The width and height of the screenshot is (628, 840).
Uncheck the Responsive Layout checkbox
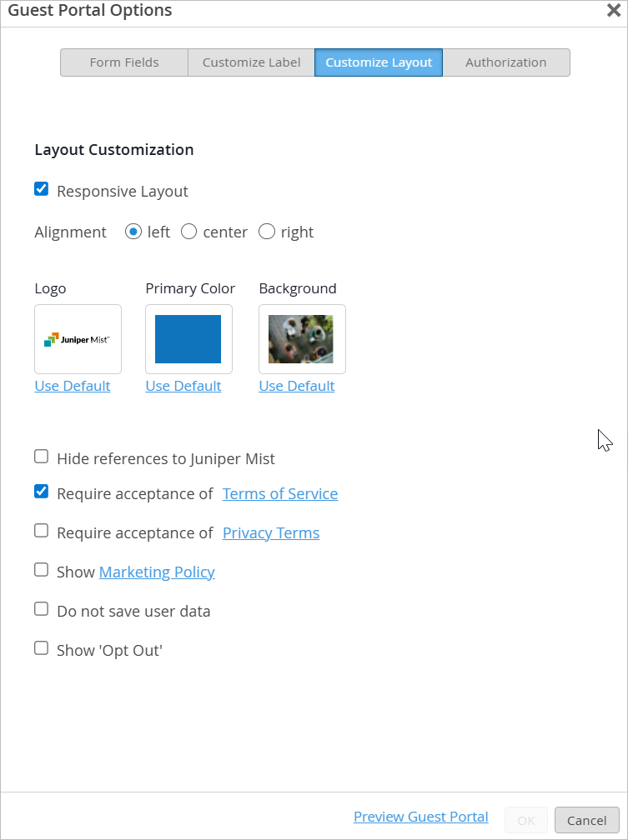[x=41, y=189]
